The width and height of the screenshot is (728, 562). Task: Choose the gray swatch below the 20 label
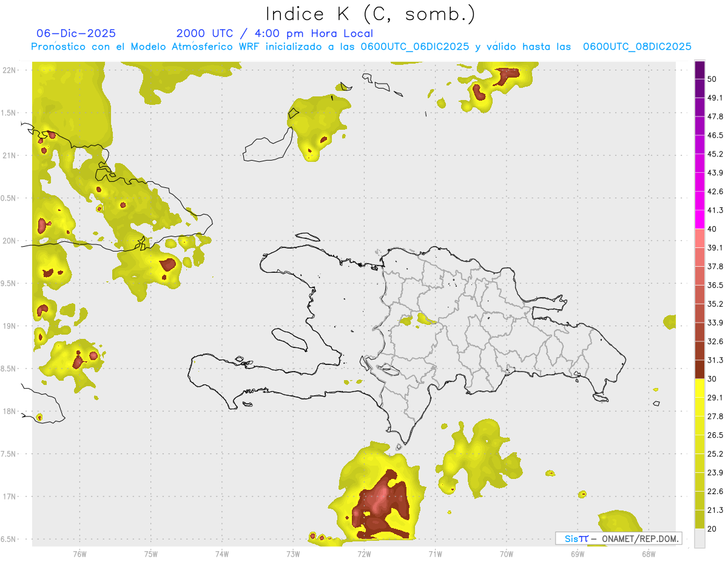[699, 538]
